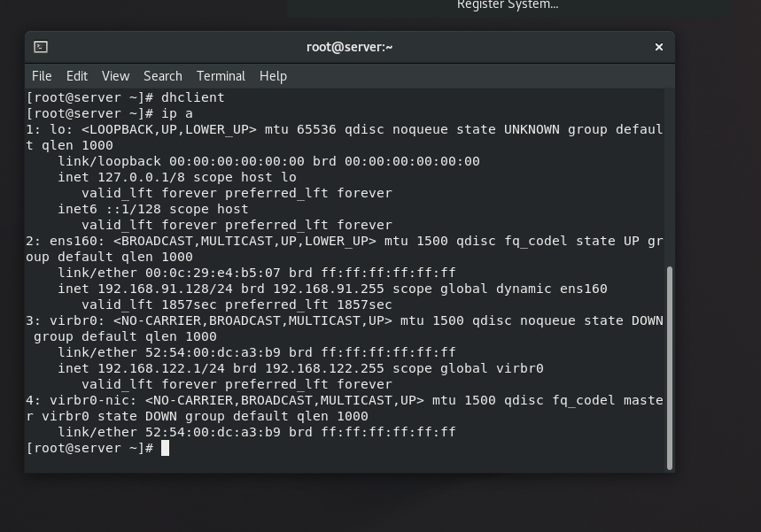This screenshot has width=761, height=532.
Task: Click the MAC address 00:0c:29:e4:b5:07
Action: click(x=213, y=273)
